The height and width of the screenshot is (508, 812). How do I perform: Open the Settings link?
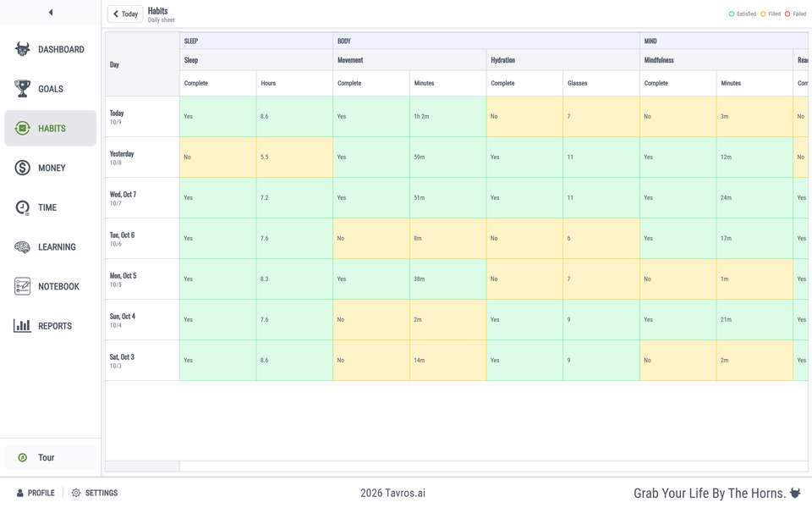pyautogui.click(x=95, y=493)
